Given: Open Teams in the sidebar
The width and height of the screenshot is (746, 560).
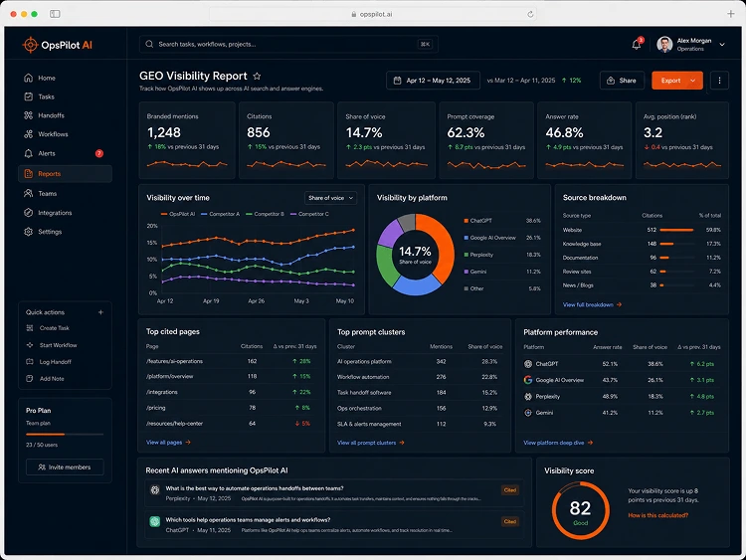Looking at the screenshot, I should [x=66, y=194].
